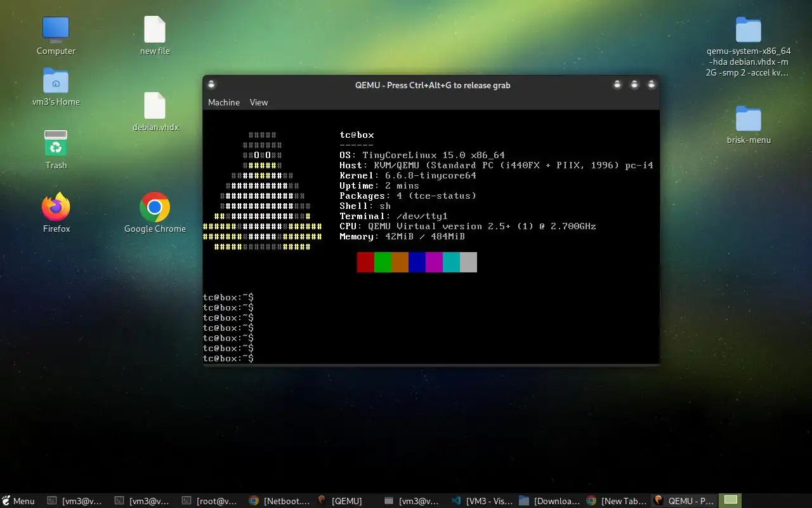Screen dimensions: 812x508
Task: Click the magenta color block in terminal
Action: click(434, 262)
